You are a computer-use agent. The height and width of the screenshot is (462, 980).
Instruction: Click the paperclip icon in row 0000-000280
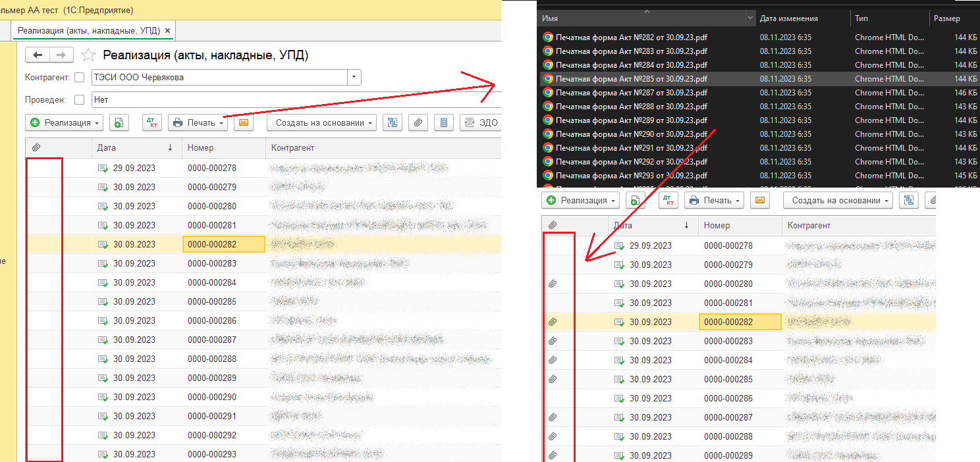pyautogui.click(x=553, y=284)
